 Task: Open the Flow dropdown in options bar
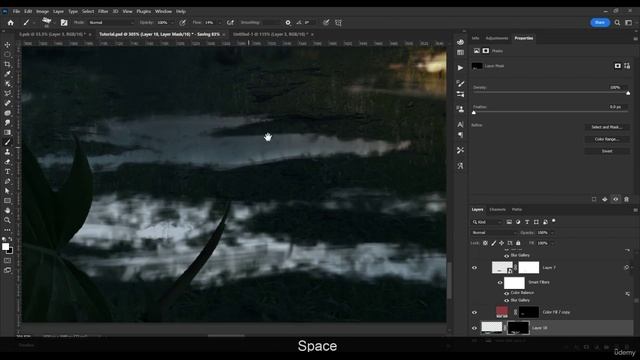220,23
